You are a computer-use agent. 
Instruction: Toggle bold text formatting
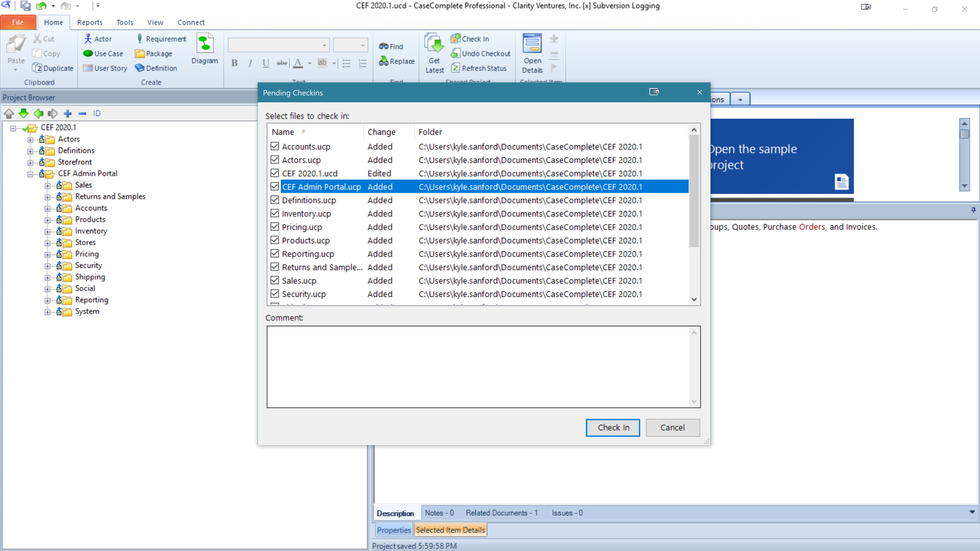click(x=235, y=63)
